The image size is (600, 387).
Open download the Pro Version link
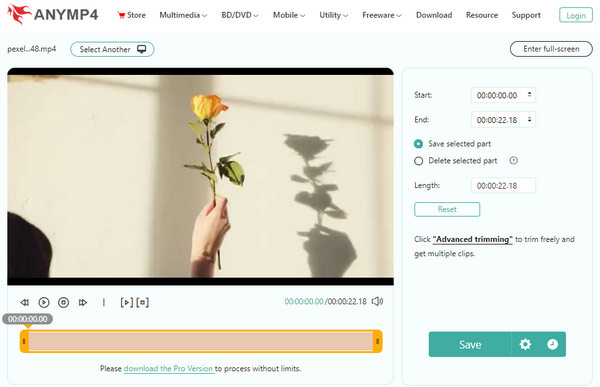coord(168,369)
